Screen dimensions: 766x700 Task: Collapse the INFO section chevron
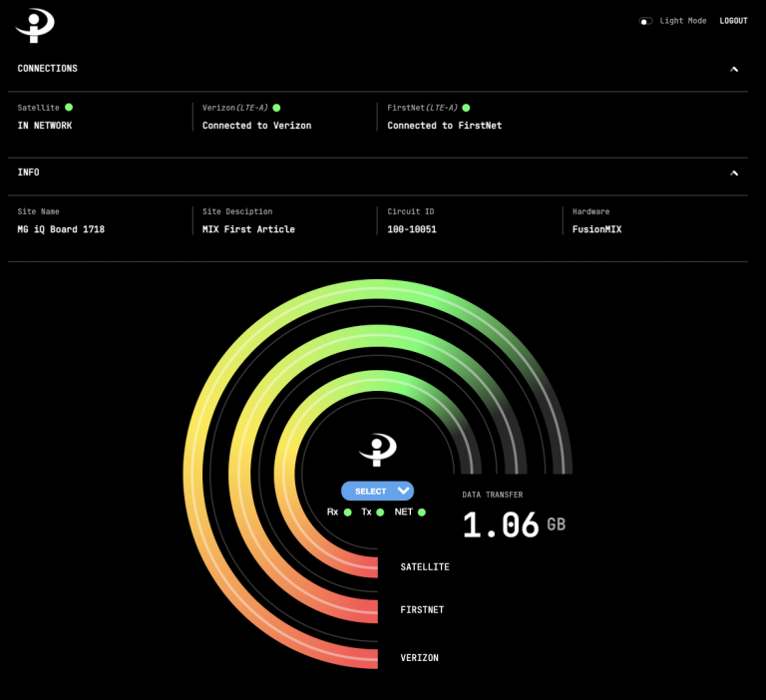click(734, 174)
